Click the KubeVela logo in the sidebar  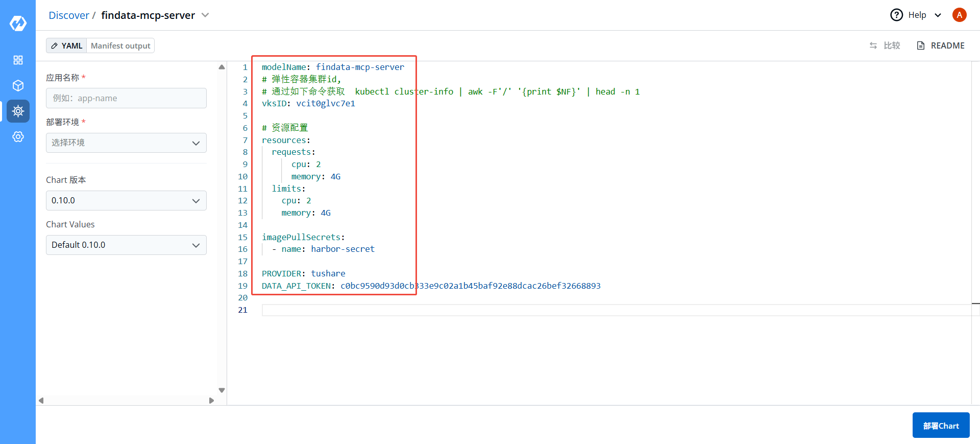point(18,23)
